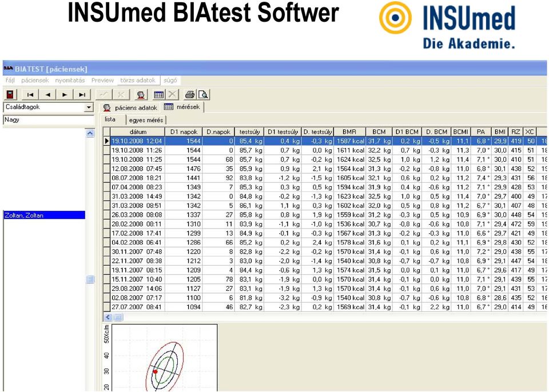Click the patient list scrollbar thumb

pyautogui.click(x=90, y=279)
